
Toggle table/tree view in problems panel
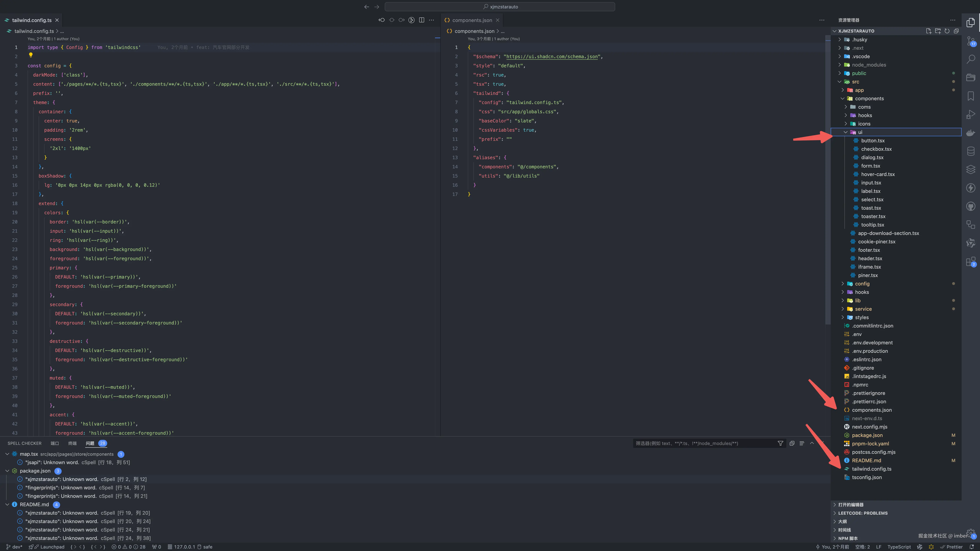[x=802, y=443]
